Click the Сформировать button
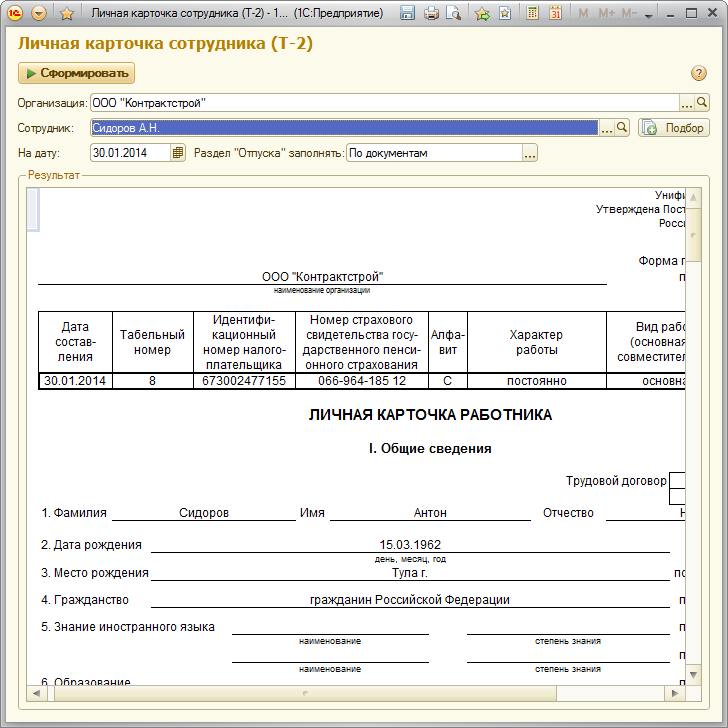728x728 pixels. [77, 73]
